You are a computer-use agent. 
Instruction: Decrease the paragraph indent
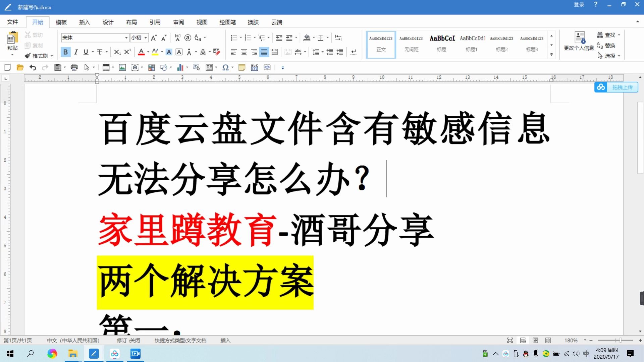tap(279, 38)
